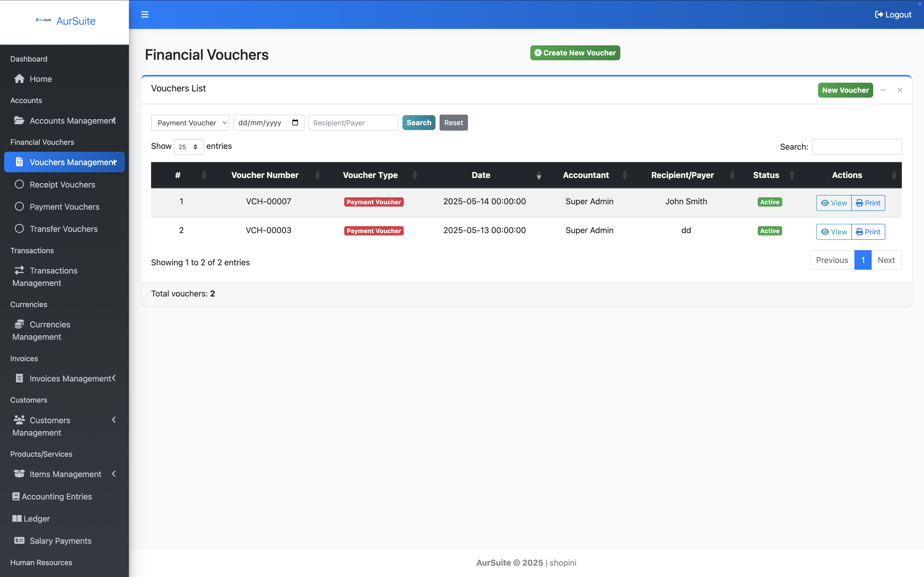Select Receipt Vouchers circle option

[19, 184]
